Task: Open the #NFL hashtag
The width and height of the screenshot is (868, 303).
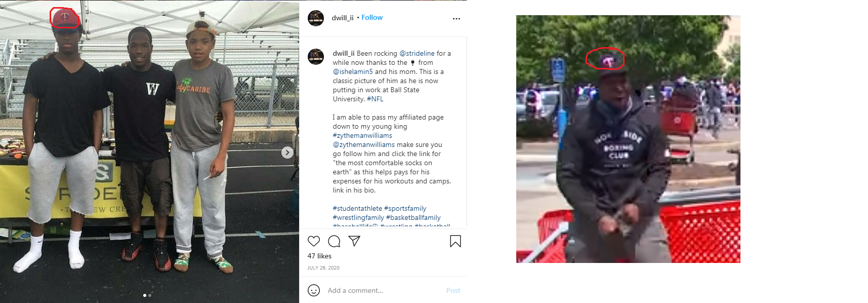Action: (x=375, y=99)
